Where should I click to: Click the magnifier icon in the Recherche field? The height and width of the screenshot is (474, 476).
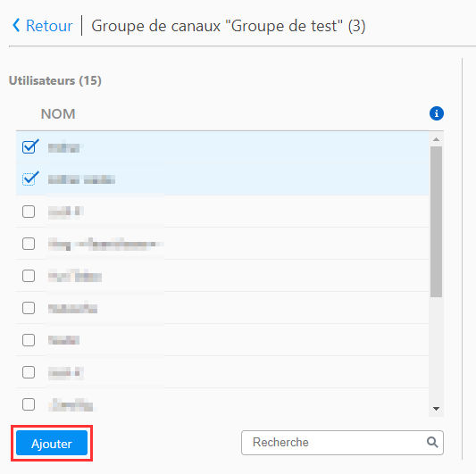pyautogui.click(x=432, y=442)
